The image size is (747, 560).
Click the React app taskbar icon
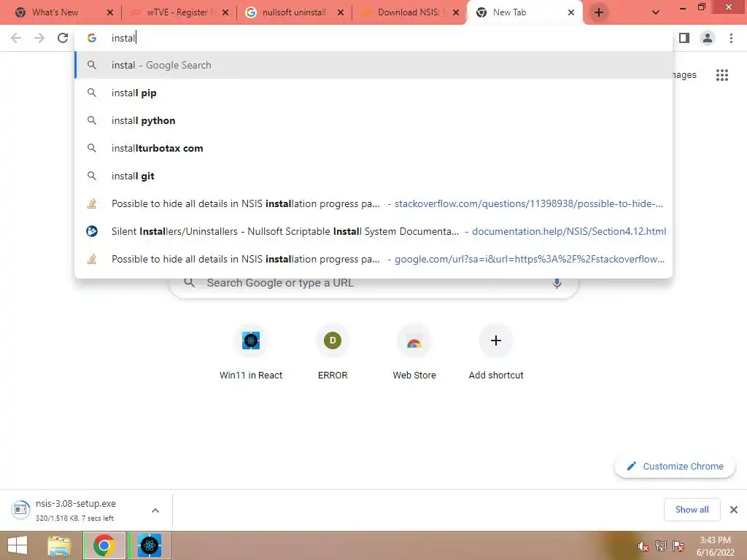coord(150,545)
